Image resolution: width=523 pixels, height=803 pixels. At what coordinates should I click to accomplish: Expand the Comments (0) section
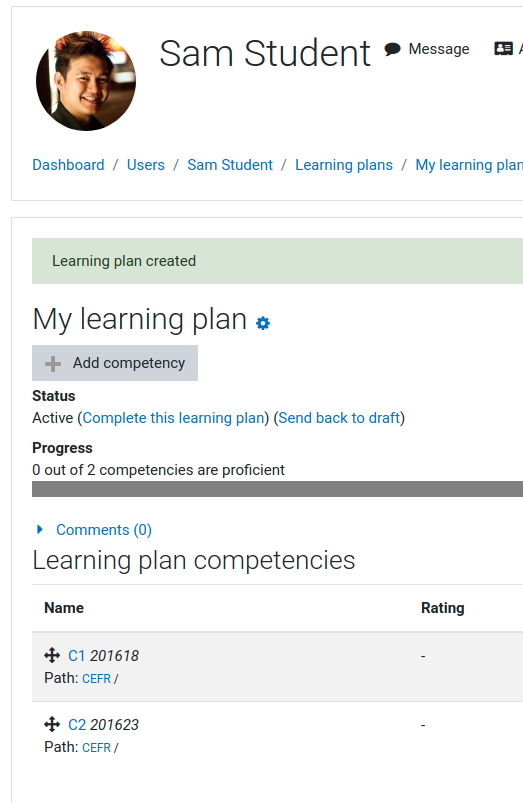click(x=104, y=530)
